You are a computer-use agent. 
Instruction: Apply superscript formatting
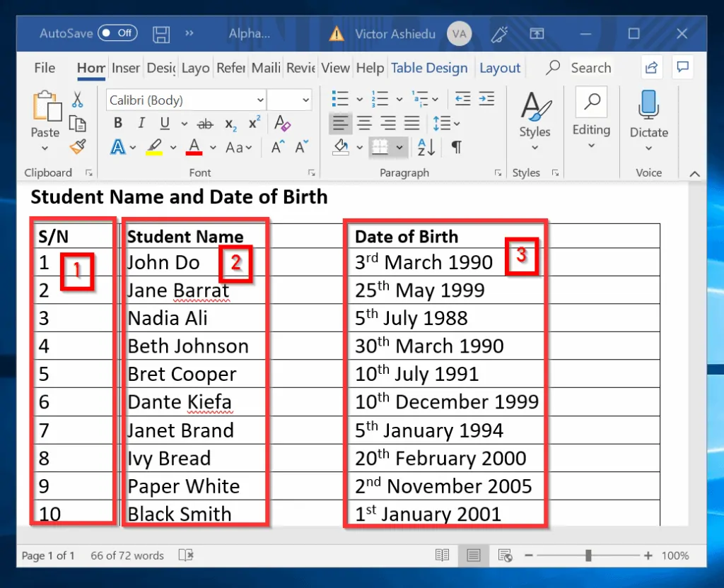[x=253, y=122]
